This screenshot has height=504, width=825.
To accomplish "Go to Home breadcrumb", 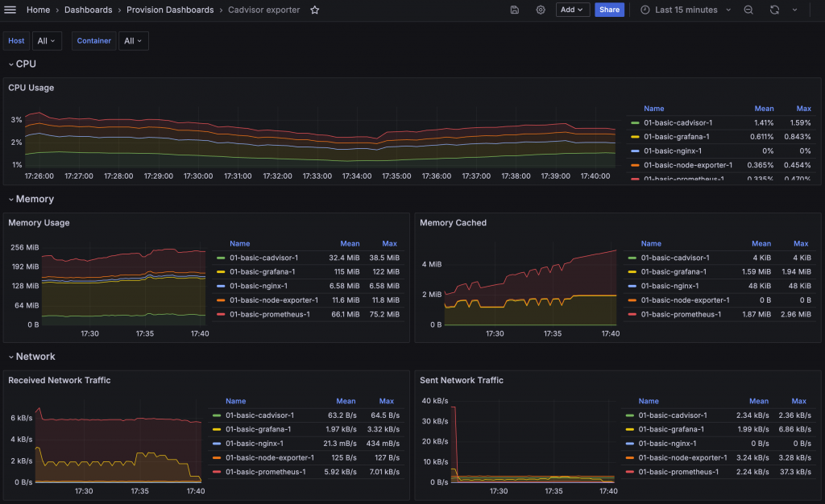I will click(x=39, y=10).
